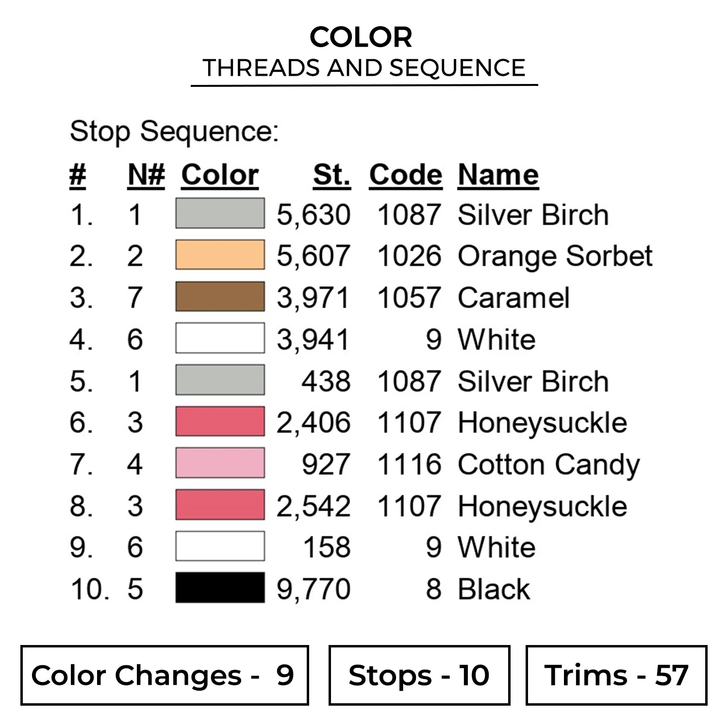Viewport: 728px width, 728px height.
Task: Click the Name column header
Action: (x=498, y=175)
